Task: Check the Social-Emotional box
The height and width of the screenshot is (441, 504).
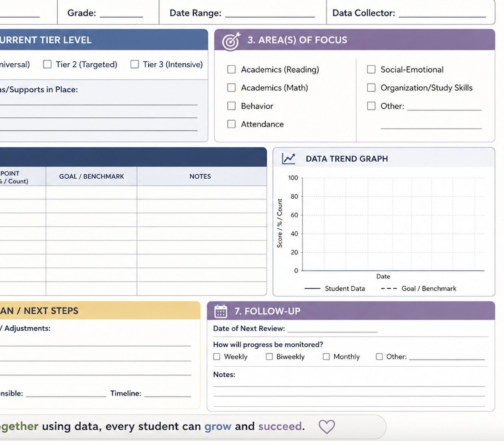Action: point(372,69)
